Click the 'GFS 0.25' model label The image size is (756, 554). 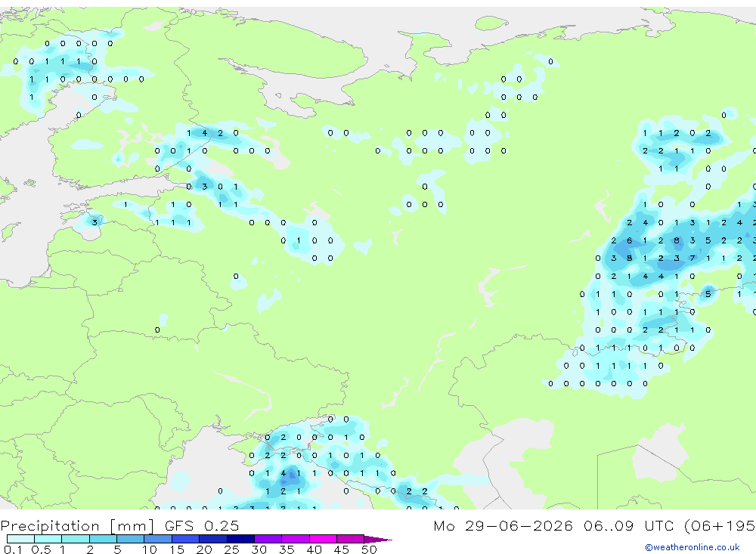tap(202, 525)
